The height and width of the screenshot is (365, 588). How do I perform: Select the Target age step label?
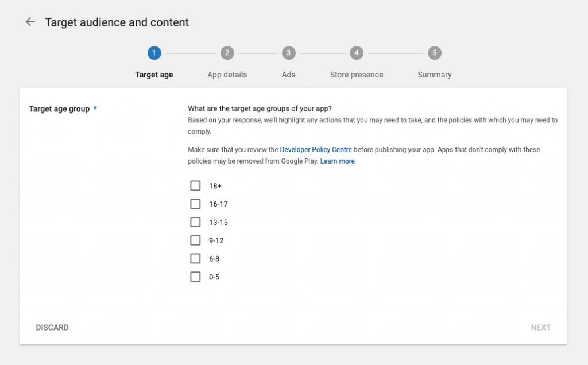(x=154, y=74)
